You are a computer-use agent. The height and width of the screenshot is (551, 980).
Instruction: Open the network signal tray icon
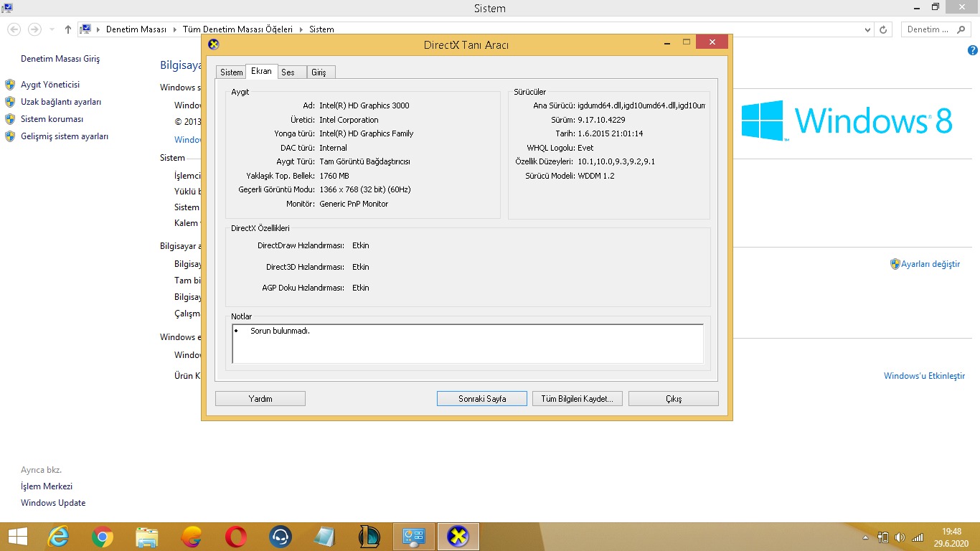[x=918, y=537]
